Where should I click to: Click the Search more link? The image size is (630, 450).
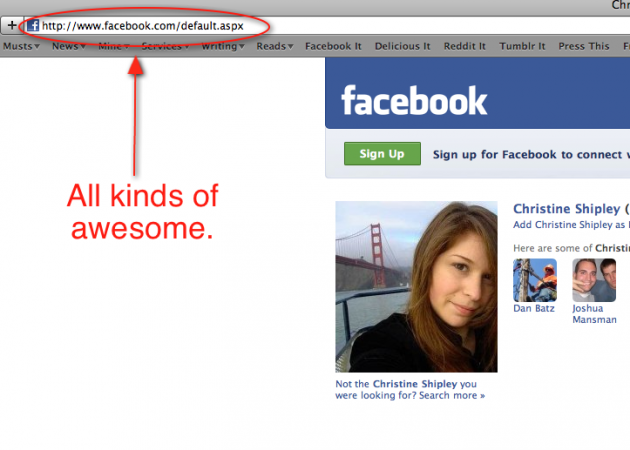(452, 395)
